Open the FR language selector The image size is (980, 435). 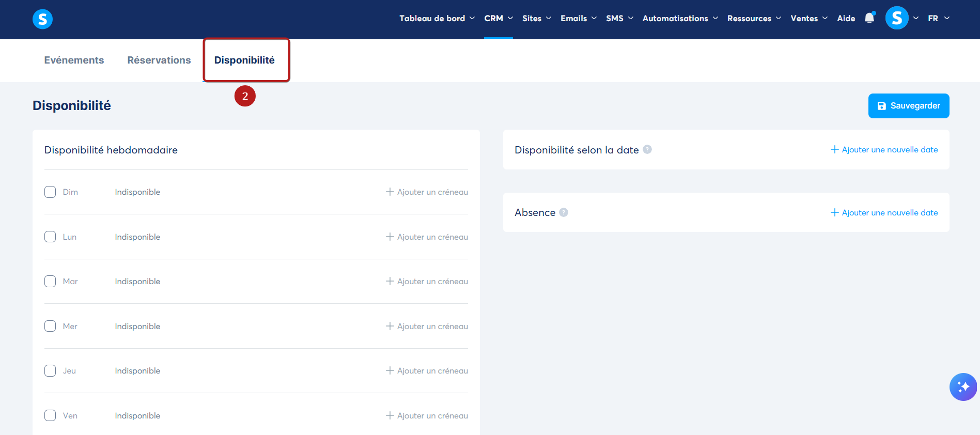pyautogui.click(x=939, y=18)
